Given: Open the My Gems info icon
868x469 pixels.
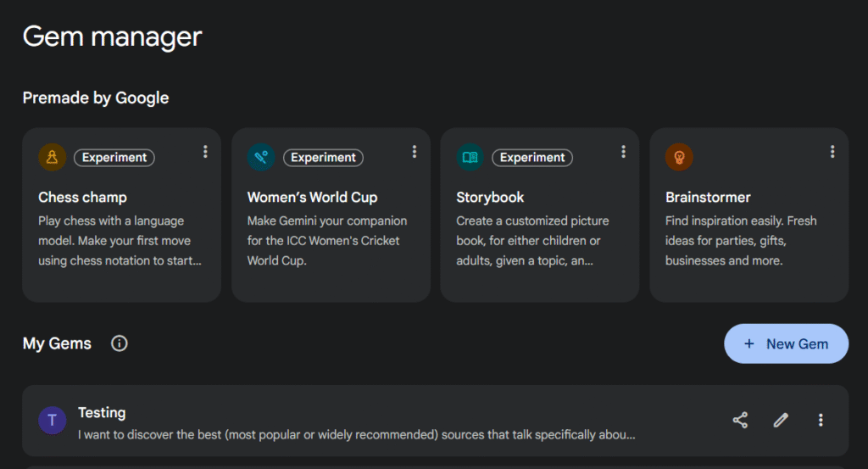Looking at the screenshot, I should pos(120,343).
